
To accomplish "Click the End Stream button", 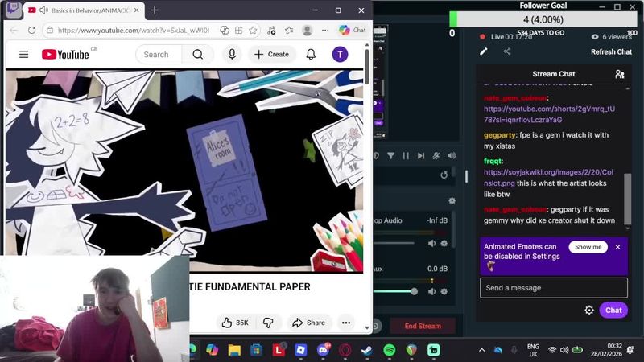I will [423, 326].
